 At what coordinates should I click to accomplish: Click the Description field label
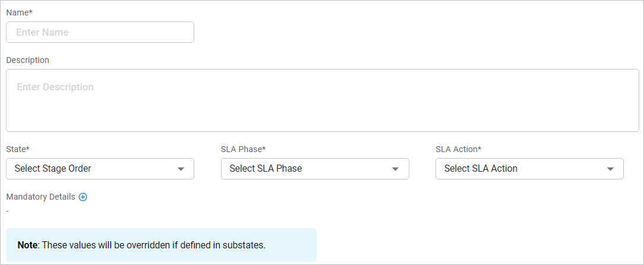click(x=28, y=60)
